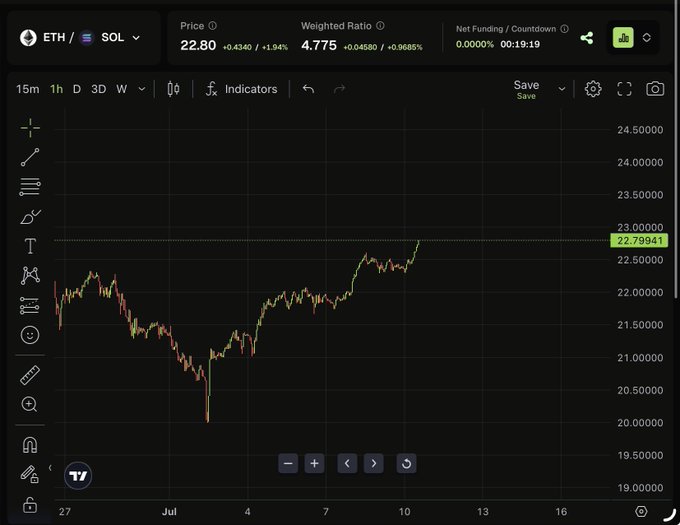Image resolution: width=680 pixels, height=525 pixels.
Task: Open the Indicators dialog
Action: (x=242, y=89)
